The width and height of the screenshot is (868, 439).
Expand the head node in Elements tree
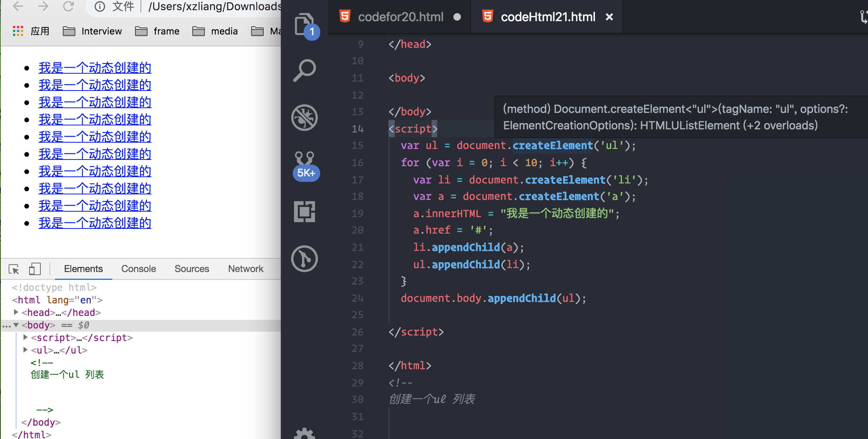pos(16,312)
